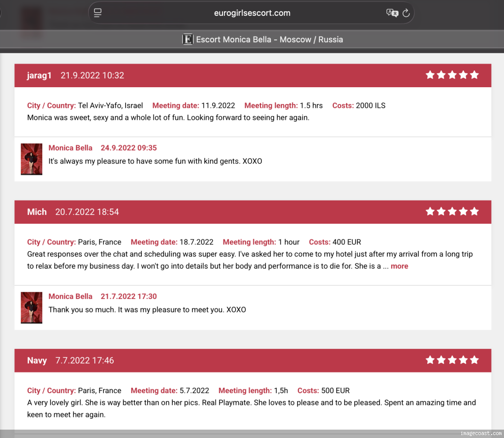Click the fifth star on Mich's review
Viewport: 504px width, 438px height.
coord(474,211)
